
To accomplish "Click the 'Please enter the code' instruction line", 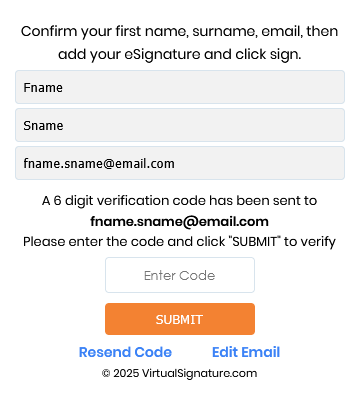I will [180, 242].
